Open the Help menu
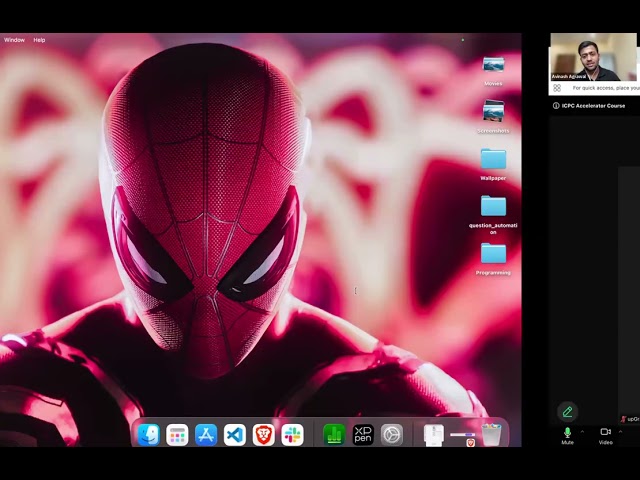This screenshot has height=480, width=640. tap(39, 40)
